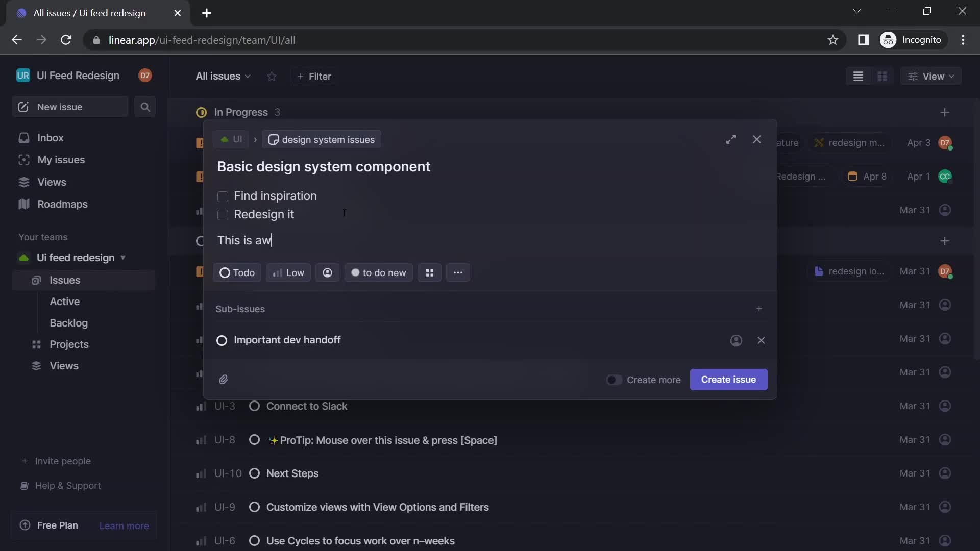Screen dimensions: 980x551
Task: Click design system issues breadcrumb tab
Action: (322, 140)
